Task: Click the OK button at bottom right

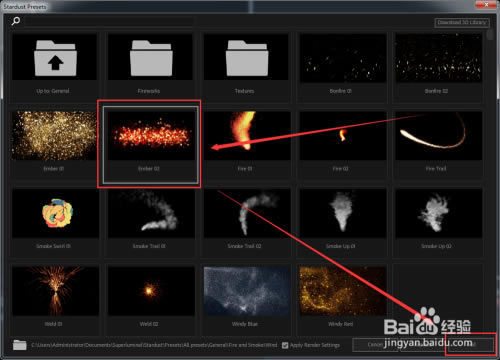Action: (x=471, y=345)
